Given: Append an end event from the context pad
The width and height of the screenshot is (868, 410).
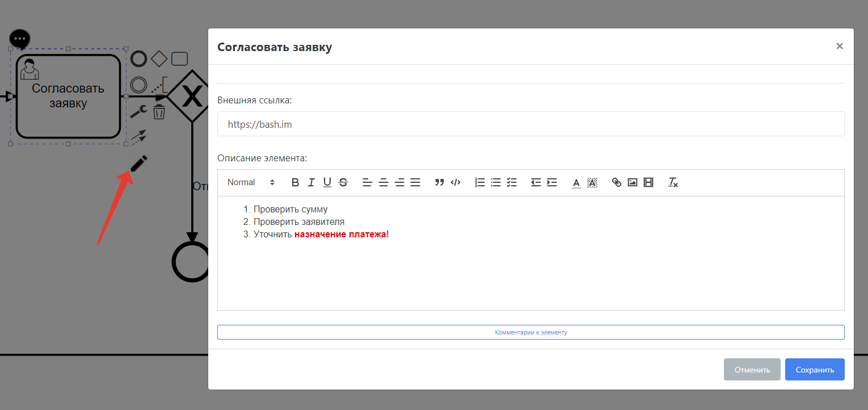Looking at the screenshot, I should tap(139, 58).
